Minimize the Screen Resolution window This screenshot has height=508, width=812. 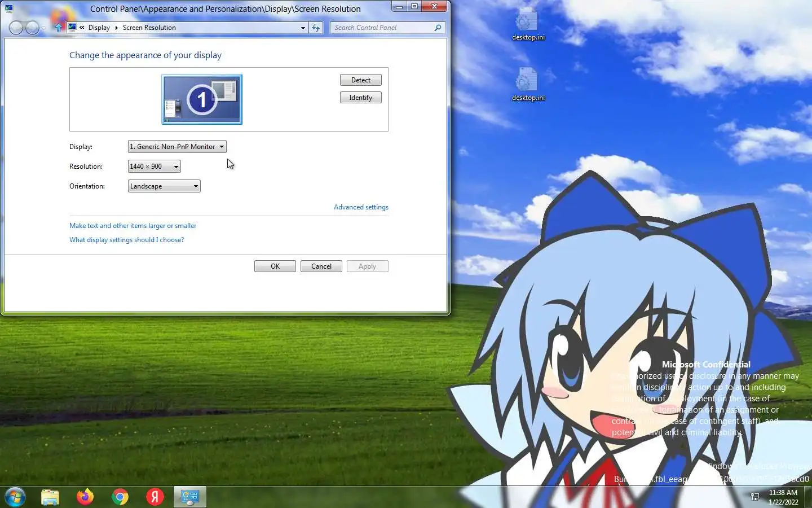pos(399,7)
